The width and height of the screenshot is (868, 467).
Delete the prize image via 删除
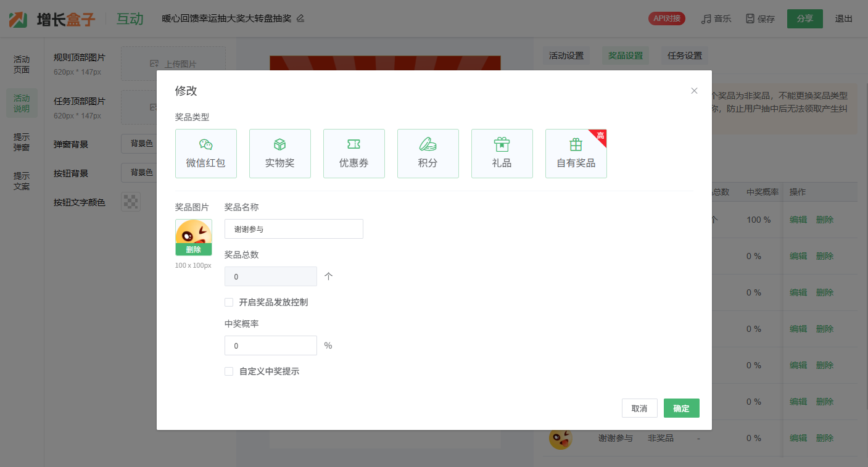click(x=193, y=249)
